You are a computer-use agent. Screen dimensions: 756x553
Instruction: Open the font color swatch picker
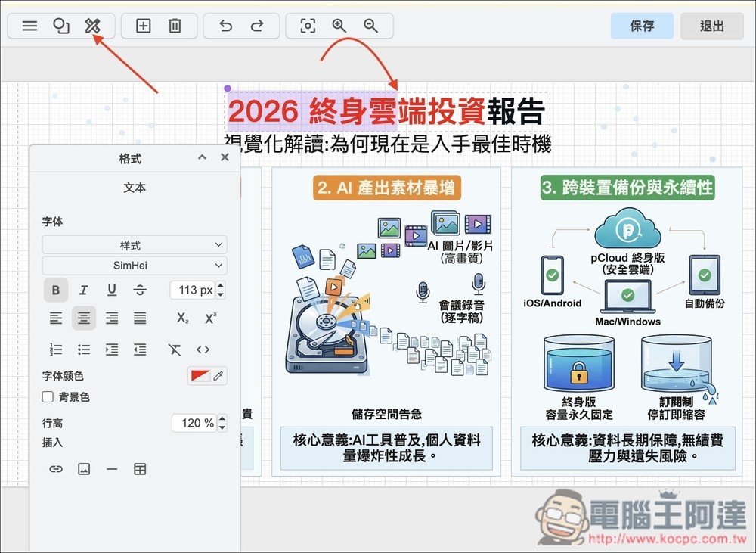click(x=200, y=375)
